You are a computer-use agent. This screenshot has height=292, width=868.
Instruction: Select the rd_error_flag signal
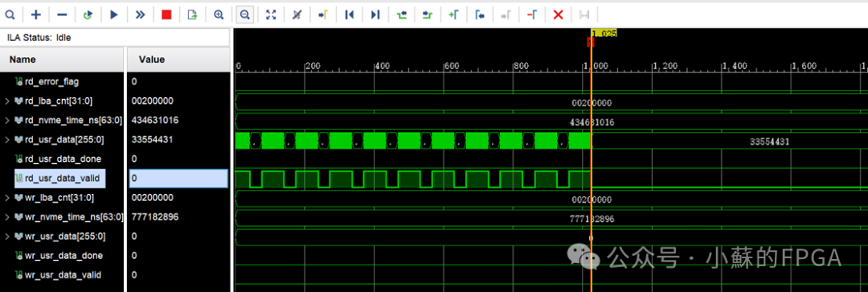coord(52,81)
